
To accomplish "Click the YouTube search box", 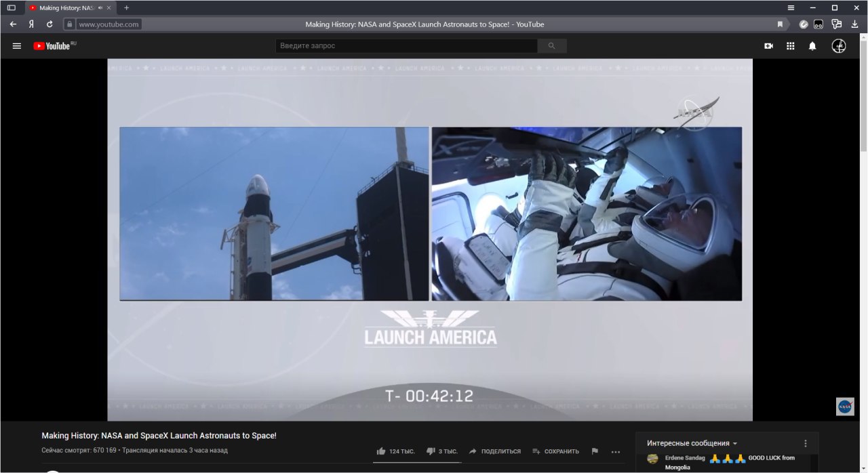I will tap(407, 46).
